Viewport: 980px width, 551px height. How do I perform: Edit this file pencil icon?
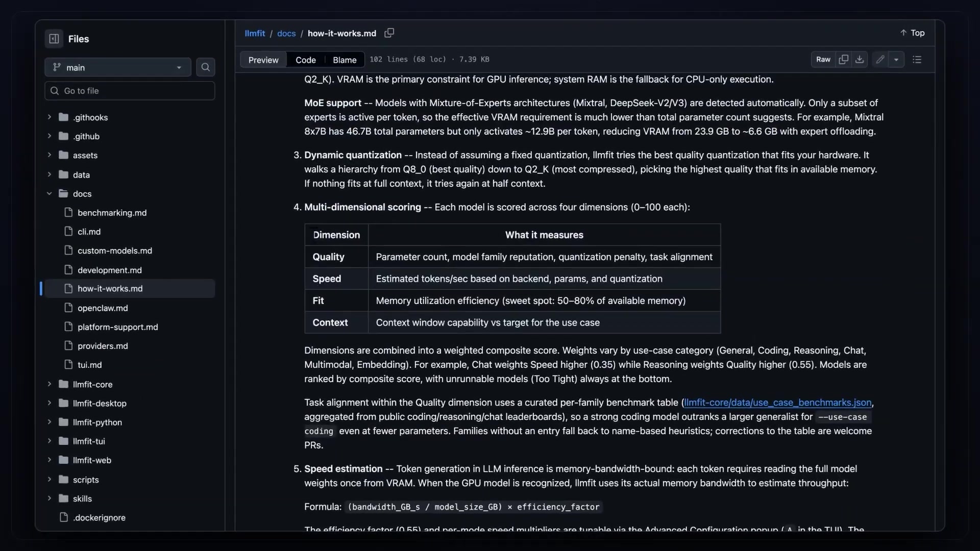[880, 60]
